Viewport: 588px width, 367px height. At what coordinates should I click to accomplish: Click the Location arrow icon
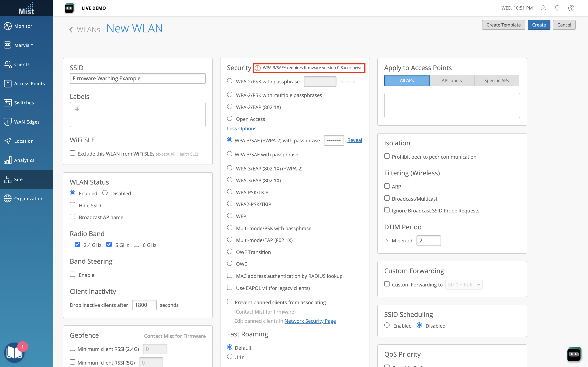[x=8, y=141]
